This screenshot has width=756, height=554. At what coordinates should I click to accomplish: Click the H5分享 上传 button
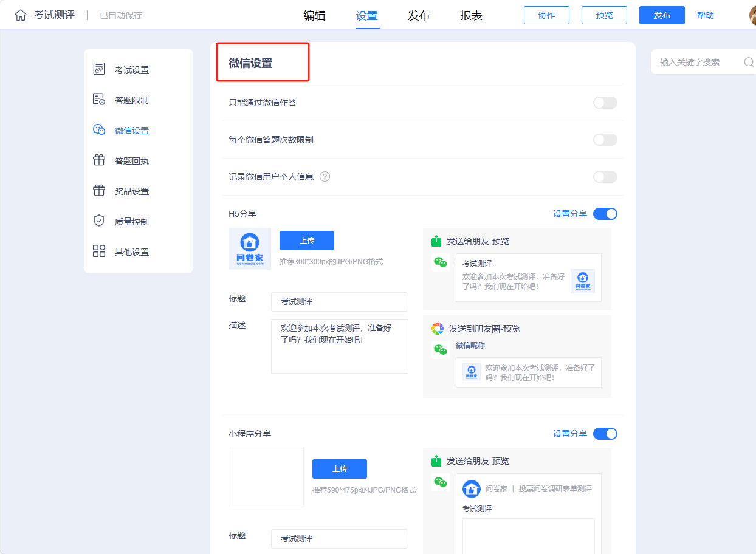tap(307, 241)
